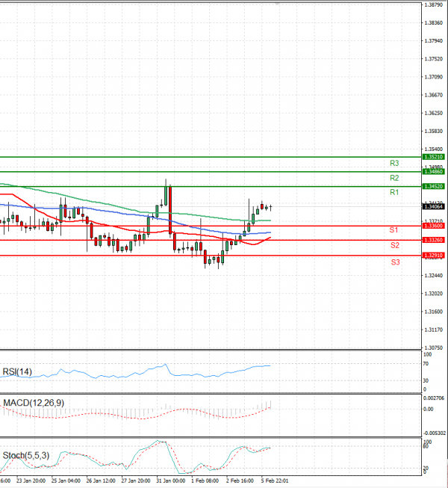Viewport: 448px width, 488px height.
Task: Click the 2 Feb 16:00 time label
Action: click(240, 481)
